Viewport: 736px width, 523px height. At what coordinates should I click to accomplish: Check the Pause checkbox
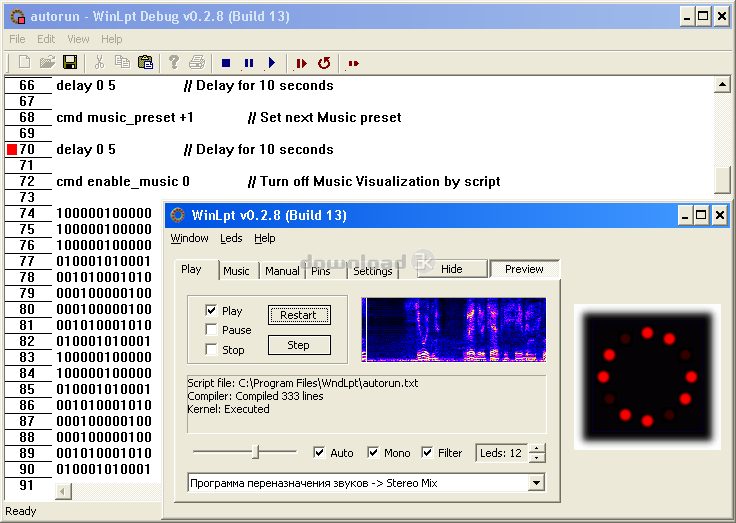[x=211, y=330]
